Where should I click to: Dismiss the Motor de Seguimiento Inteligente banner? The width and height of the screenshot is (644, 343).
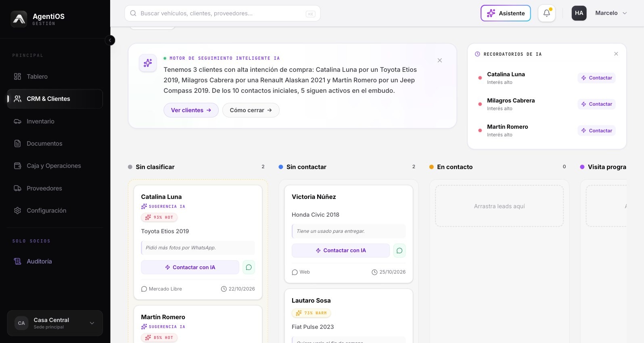(440, 61)
